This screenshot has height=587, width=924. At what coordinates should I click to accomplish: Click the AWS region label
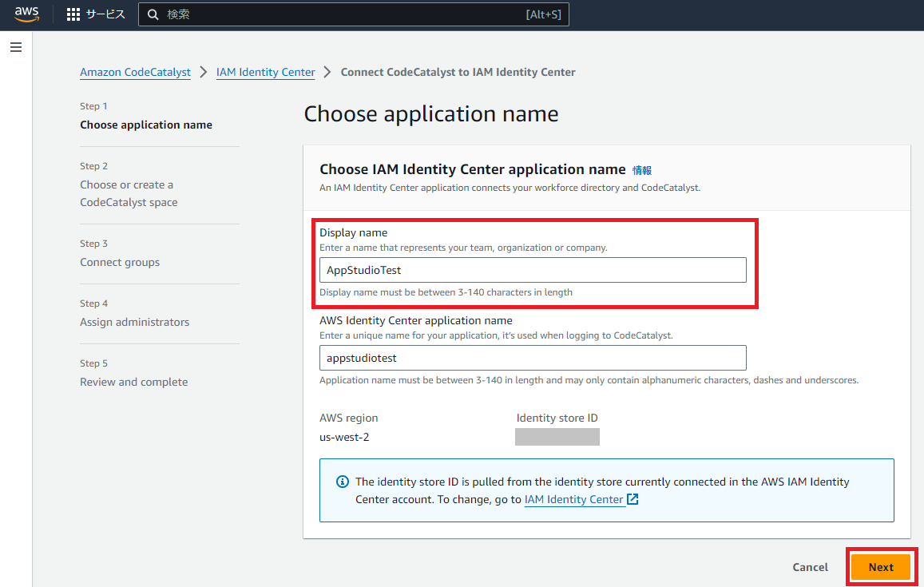coord(349,418)
